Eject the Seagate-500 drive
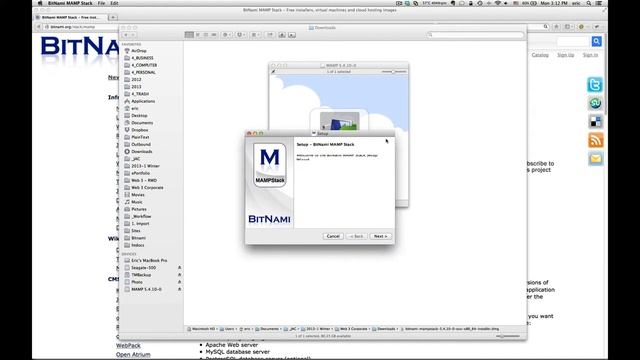Viewport: 640px width, 360px height. tap(179, 268)
